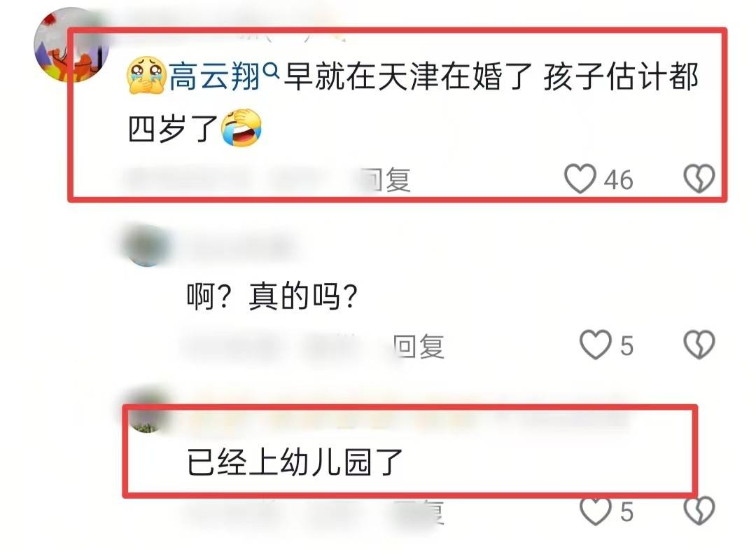The width and height of the screenshot is (756, 552).
Task: Select the comment text '早就在天津在婚了'
Action: 408,76
